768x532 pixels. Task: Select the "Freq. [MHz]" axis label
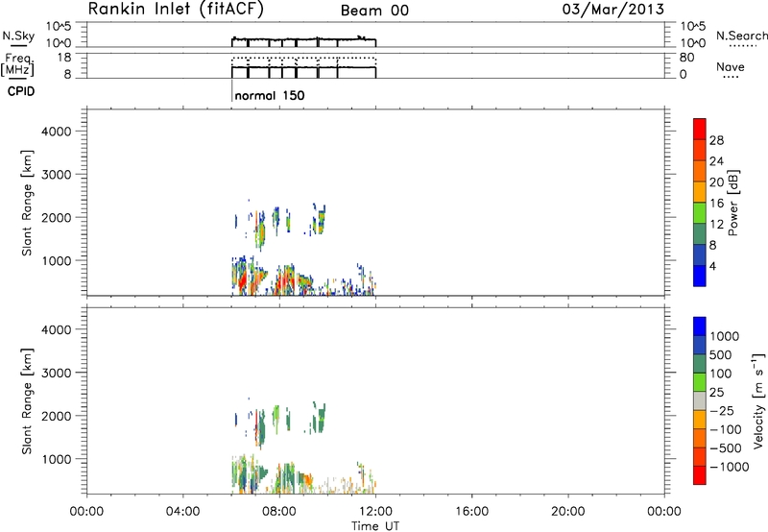tap(18, 64)
